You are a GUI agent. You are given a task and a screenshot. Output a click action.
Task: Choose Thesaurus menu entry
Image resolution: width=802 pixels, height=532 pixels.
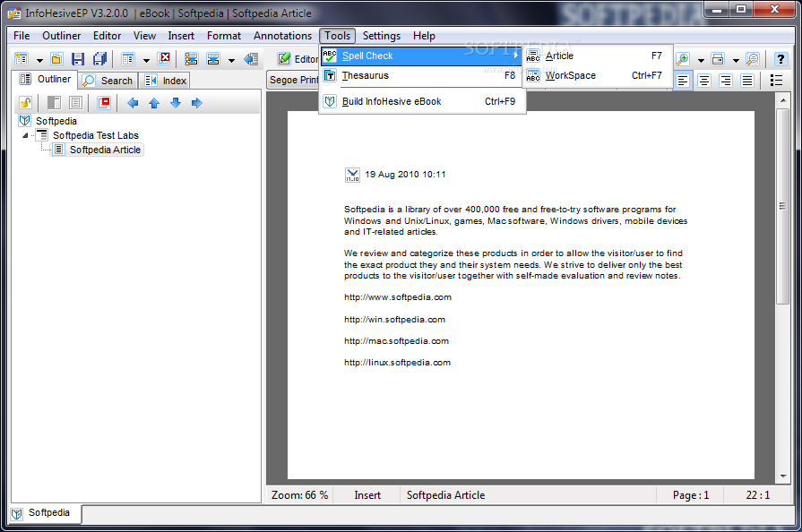coord(421,75)
